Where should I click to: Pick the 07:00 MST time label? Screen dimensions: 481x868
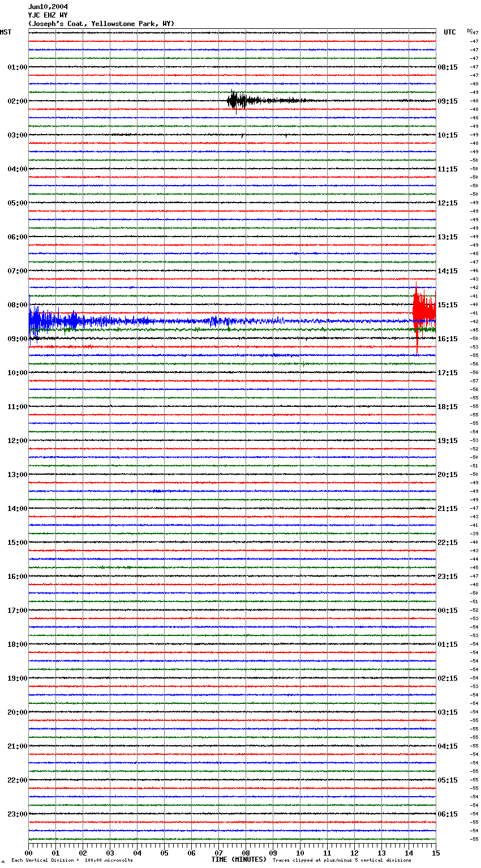pyautogui.click(x=18, y=271)
